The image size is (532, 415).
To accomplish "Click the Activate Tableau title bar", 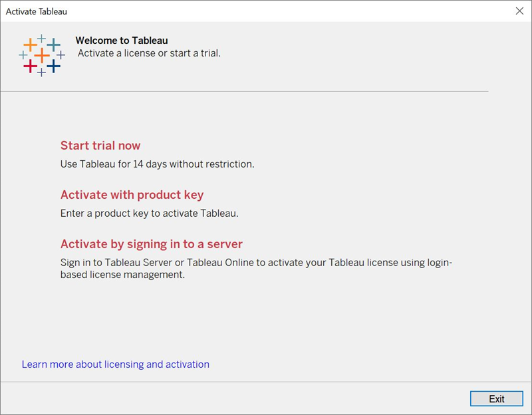I will click(x=199, y=11).
